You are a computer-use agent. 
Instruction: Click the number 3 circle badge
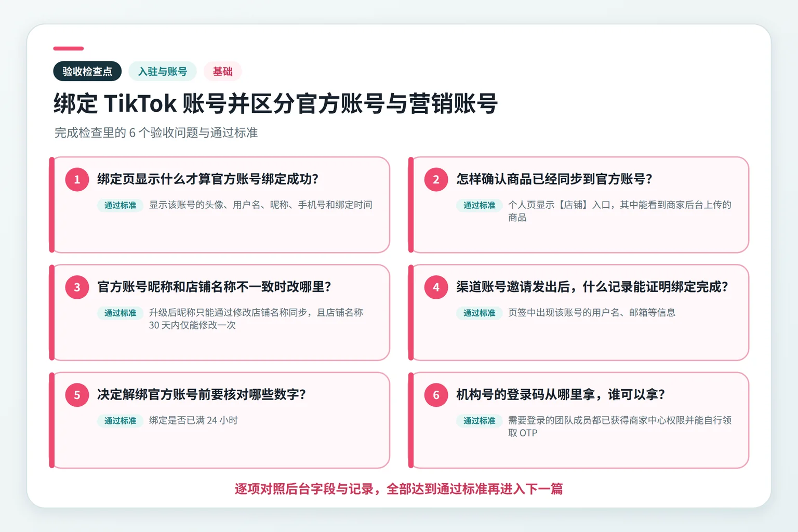click(77, 287)
